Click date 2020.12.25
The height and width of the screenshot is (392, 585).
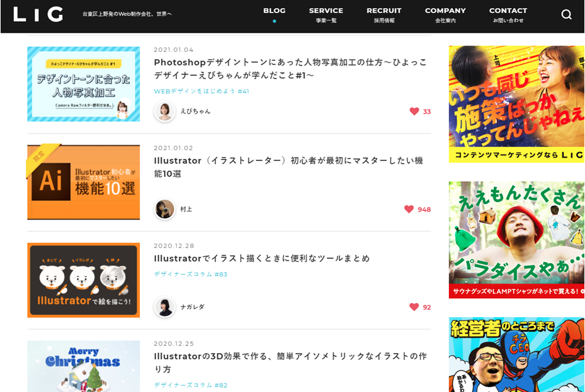tap(174, 344)
